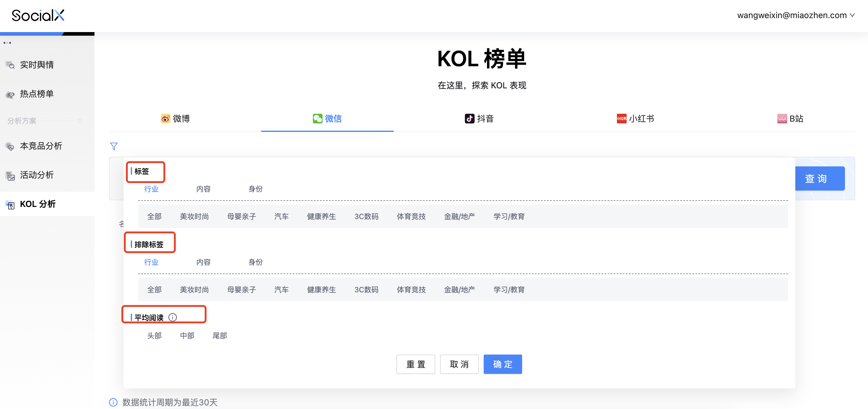Select 中部 average reading tier
This screenshot has width=868, height=409.
click(187, 335)
